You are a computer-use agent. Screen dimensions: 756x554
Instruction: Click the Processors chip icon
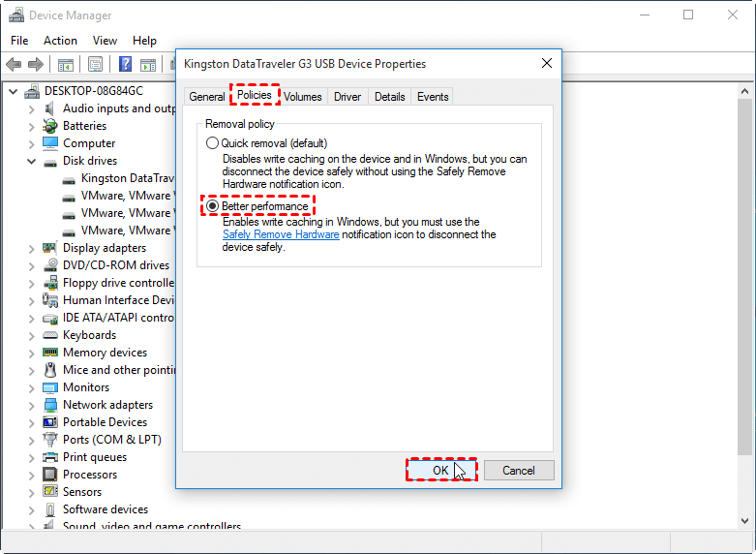[x=50, y=475]
